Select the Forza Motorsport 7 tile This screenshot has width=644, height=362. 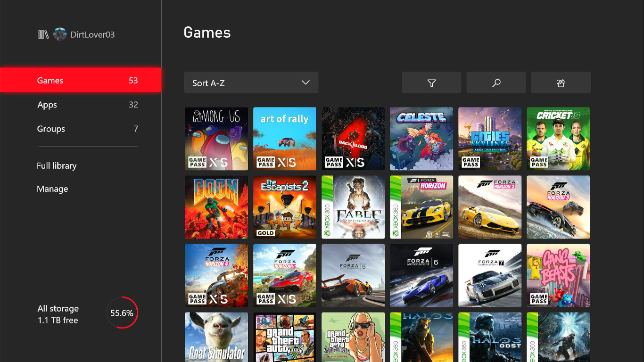tap(490, 275)
